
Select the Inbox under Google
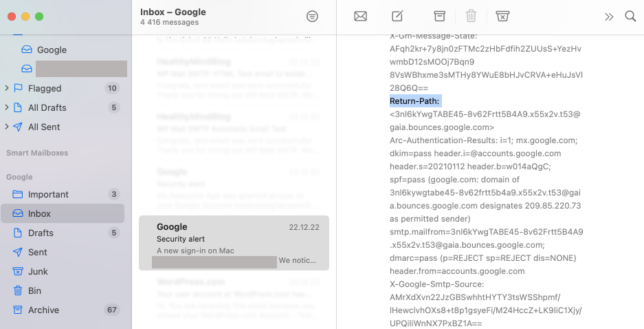63,213
